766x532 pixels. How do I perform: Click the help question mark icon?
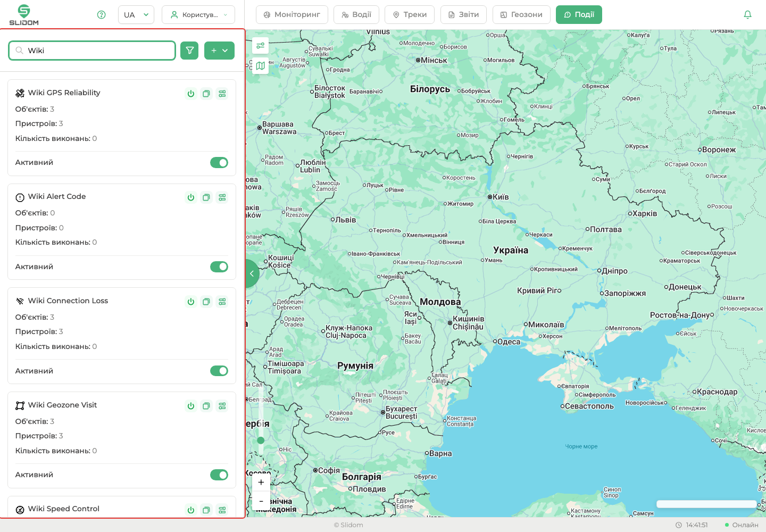tap(101, 15)
